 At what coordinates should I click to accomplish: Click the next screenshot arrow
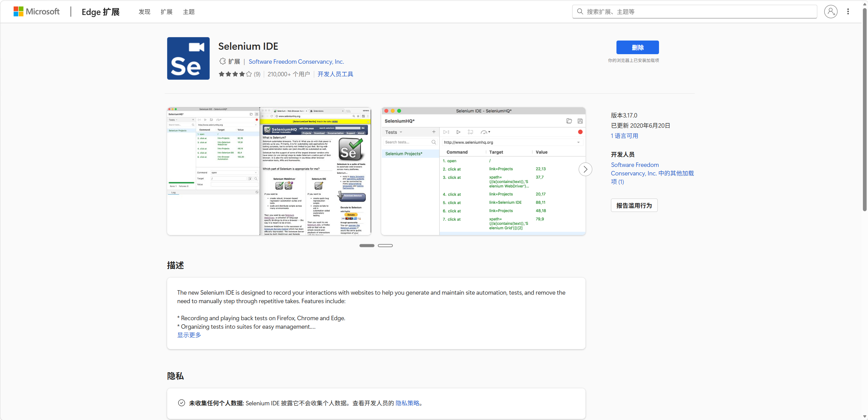pos(585,169)
